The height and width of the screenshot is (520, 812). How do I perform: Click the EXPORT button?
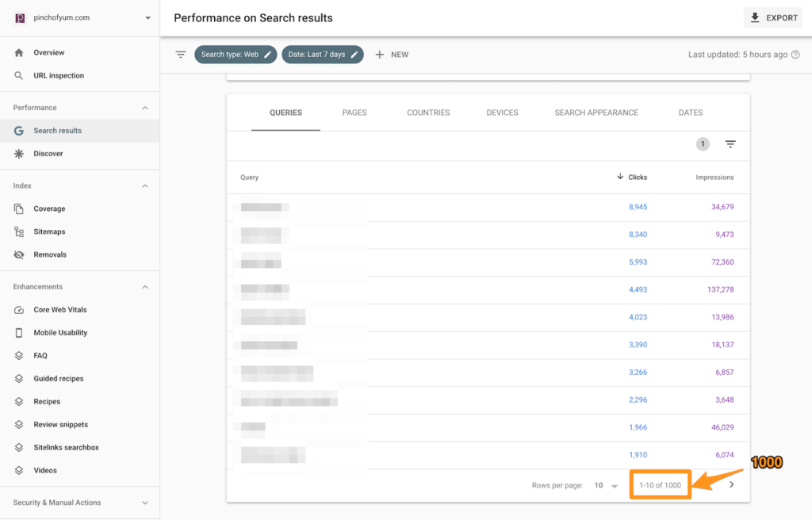[x=773, y=17]
